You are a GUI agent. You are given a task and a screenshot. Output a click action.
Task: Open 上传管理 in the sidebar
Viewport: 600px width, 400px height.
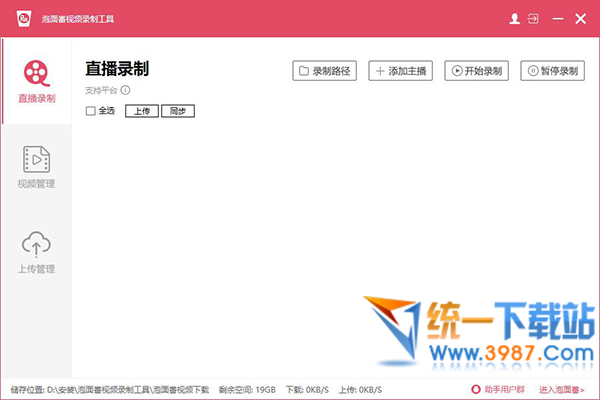(x=37, y=252)
